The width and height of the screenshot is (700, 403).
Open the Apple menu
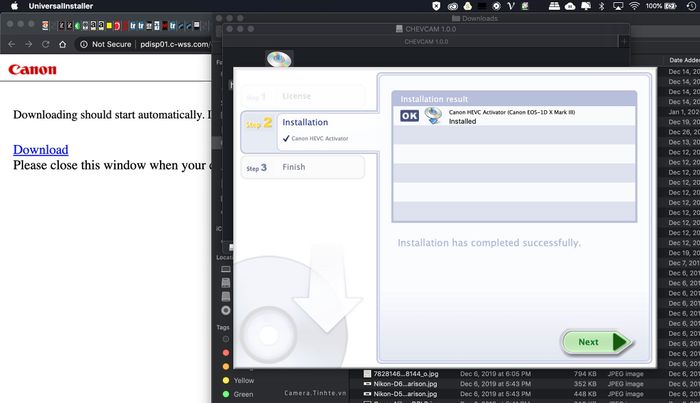pos(14,6)
